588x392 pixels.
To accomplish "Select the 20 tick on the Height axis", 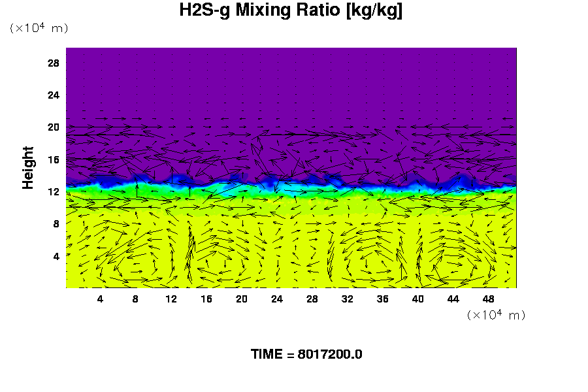I will point(54,127).
